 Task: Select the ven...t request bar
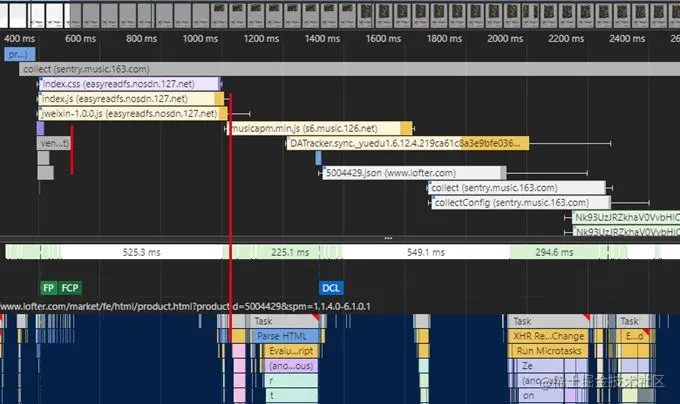pyautogui.click(x=54, y=143)
